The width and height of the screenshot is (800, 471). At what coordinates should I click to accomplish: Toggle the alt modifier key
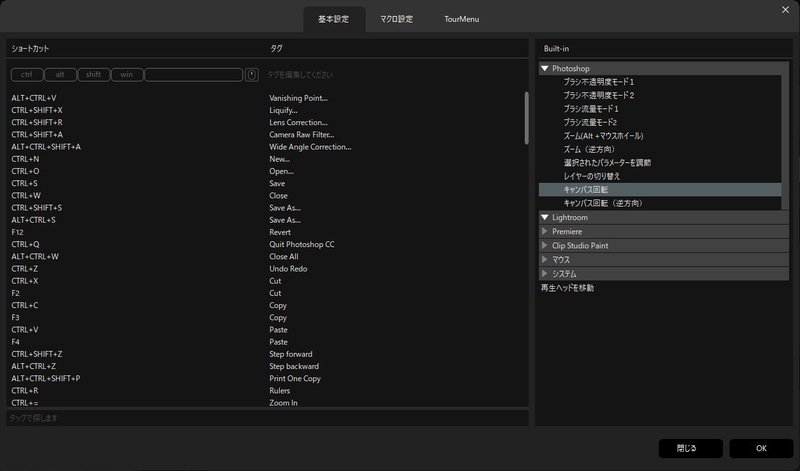click(60, 75)
